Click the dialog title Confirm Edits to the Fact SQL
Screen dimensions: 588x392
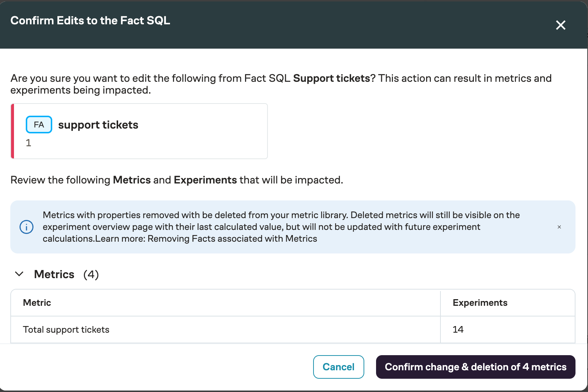tap(90, 20)
